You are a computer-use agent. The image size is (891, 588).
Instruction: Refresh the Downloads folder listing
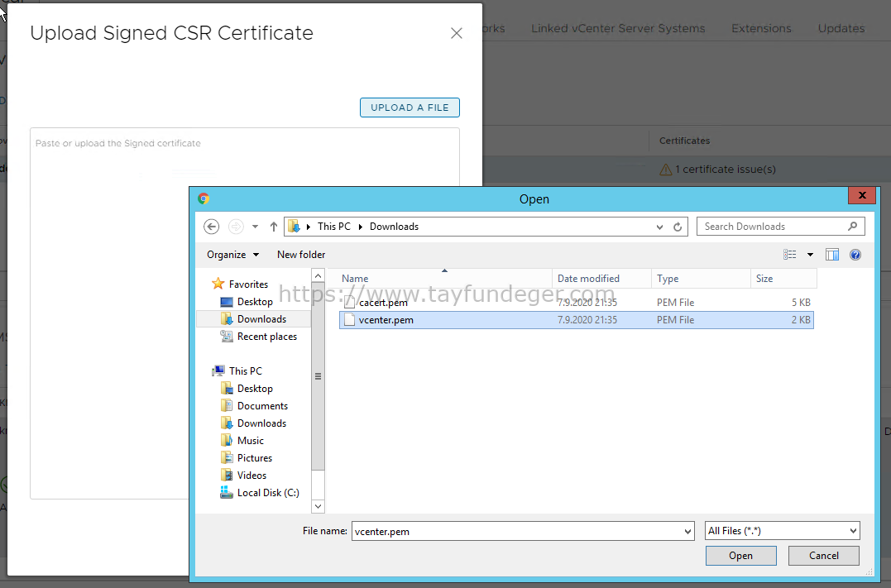678,227
